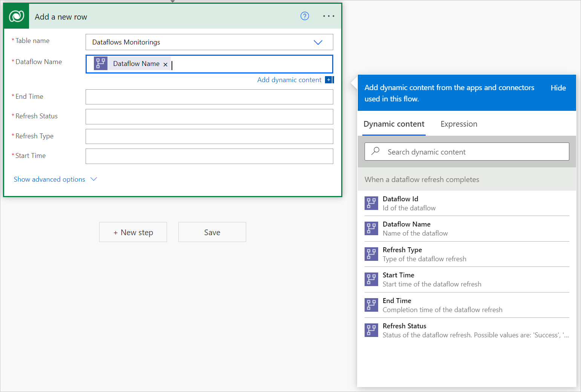Open the three-dot more options menu
581x392 pixels.
click(x=329, y=16)
